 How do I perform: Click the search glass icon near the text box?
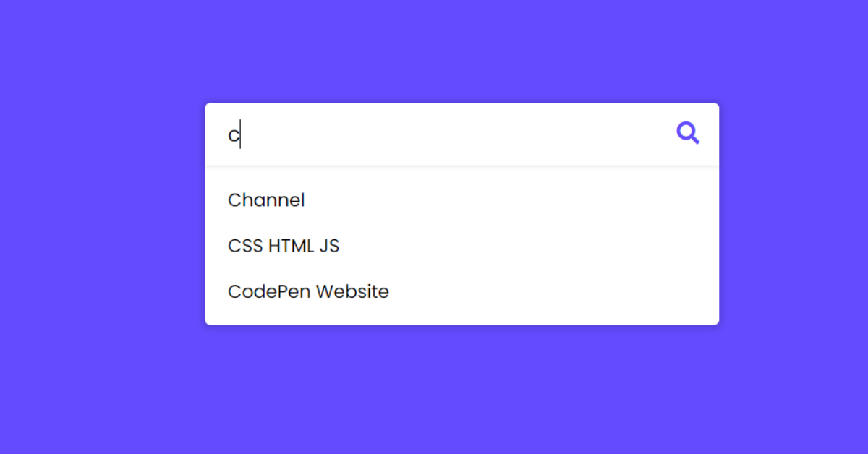tap(688, 132)
